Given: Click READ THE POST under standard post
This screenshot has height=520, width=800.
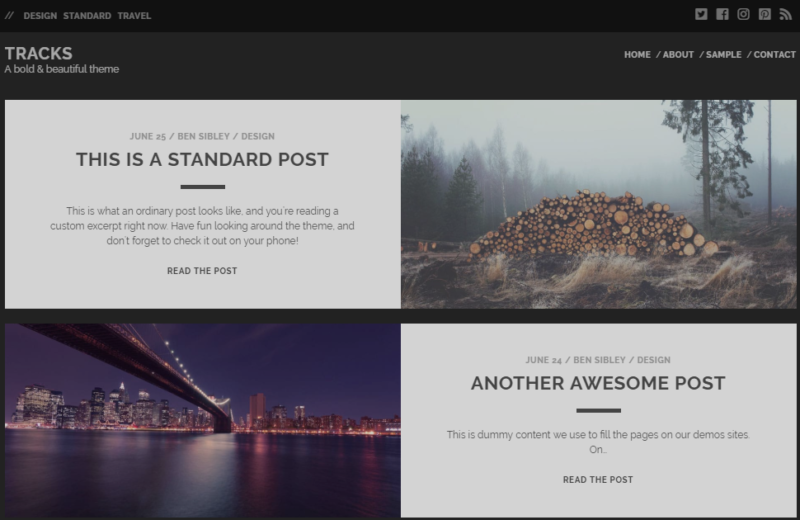Looking at the screenshot, I should 202,271.
